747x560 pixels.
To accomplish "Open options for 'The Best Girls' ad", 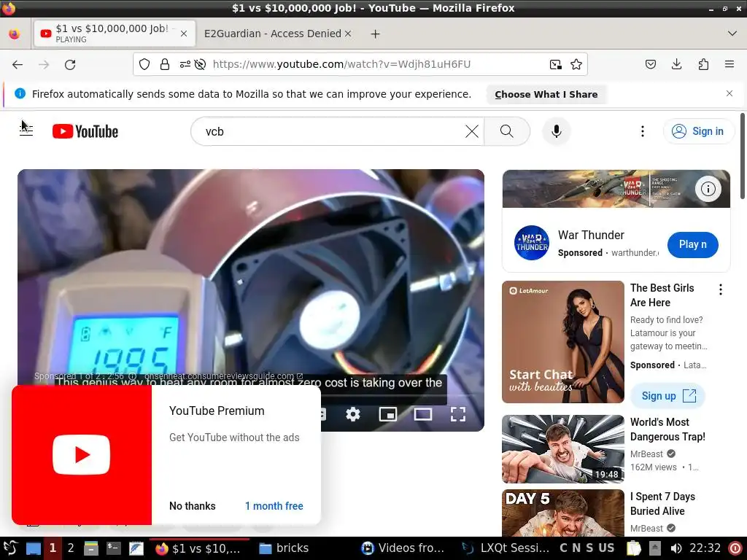I will tap(720, 289).
